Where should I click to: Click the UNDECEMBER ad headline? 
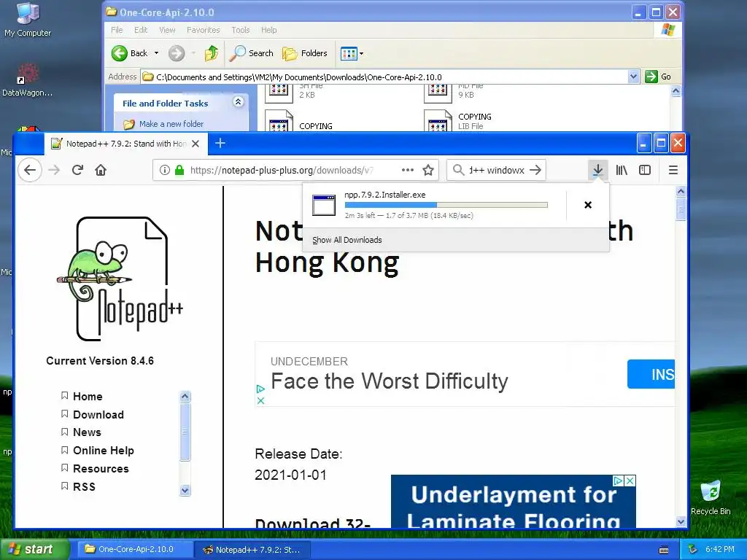(390, 381)
